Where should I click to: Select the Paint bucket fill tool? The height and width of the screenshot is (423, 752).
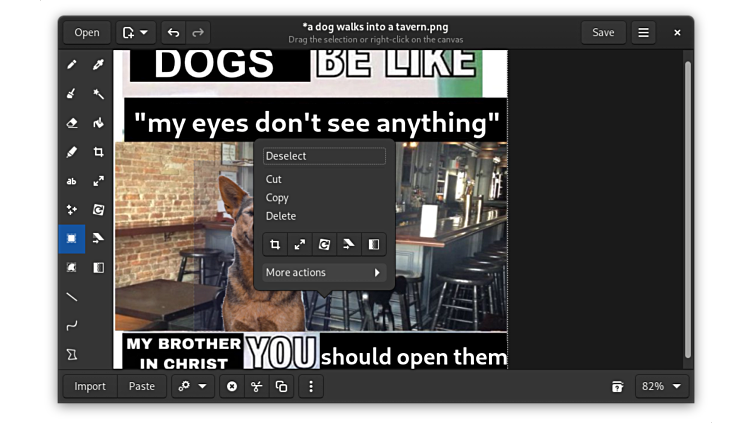pyautogui.click(x=99, y=123)
